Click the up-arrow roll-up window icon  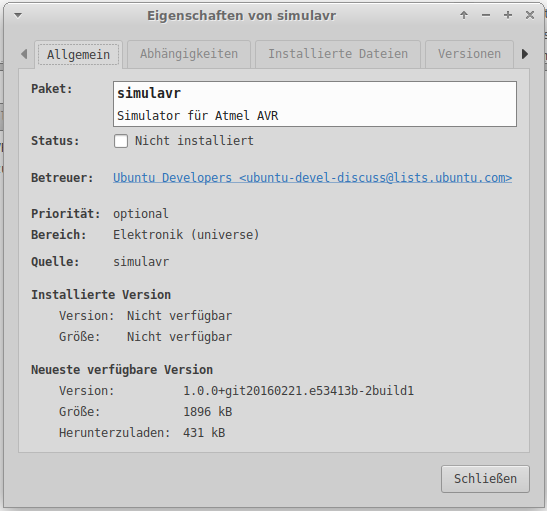pos(464,15)
